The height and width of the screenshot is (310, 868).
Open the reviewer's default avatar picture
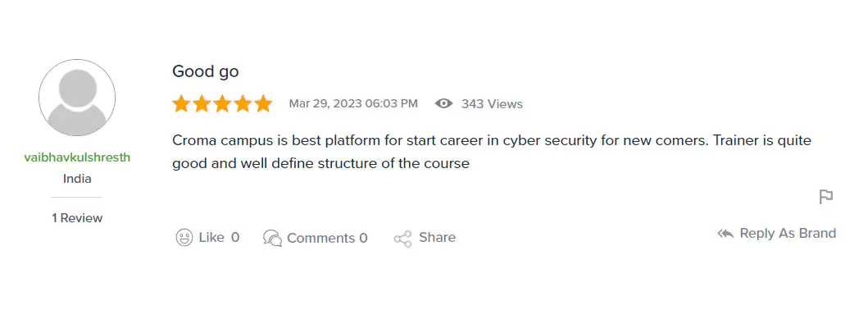coord(77,98)
